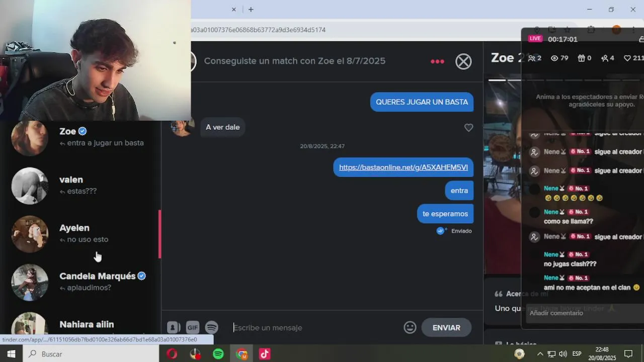The height and width of the screenshot is (362, 644).
Task: Click the comment 'no jugas clash???'
Action: (570, 264)
